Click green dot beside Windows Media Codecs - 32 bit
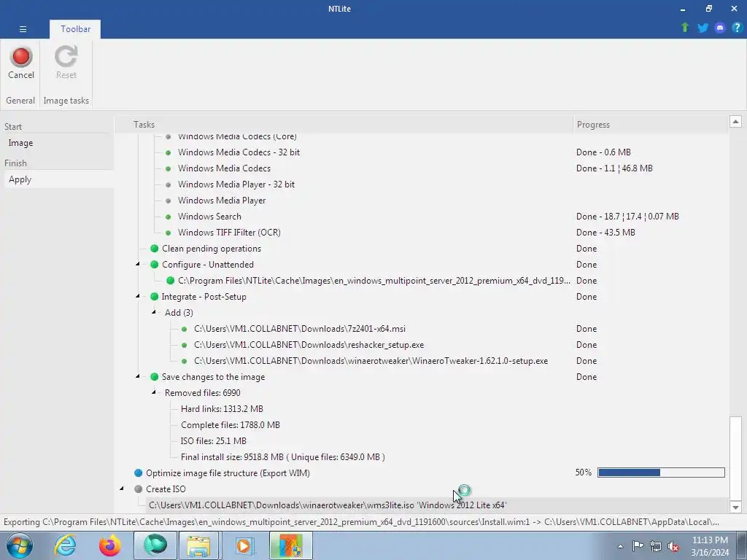 [169, 153]
